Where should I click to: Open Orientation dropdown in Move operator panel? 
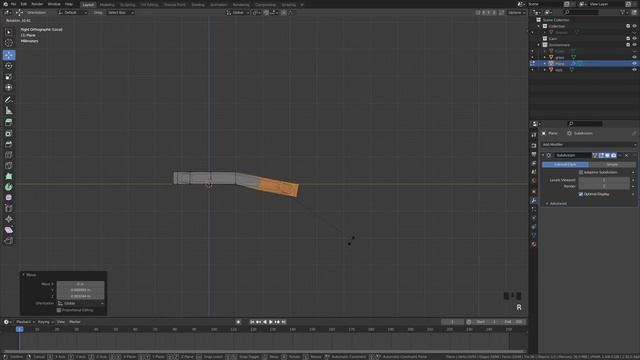pyautogui.click(x=80, y=304)
